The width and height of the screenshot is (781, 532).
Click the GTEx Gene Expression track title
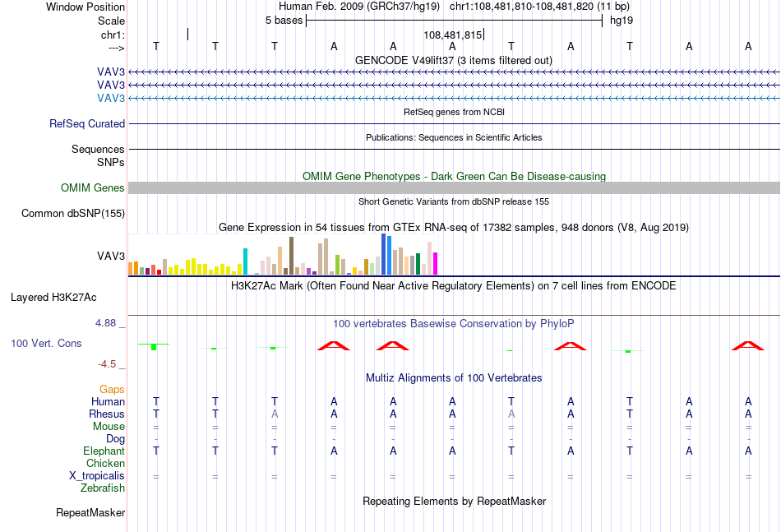(454, 228)
